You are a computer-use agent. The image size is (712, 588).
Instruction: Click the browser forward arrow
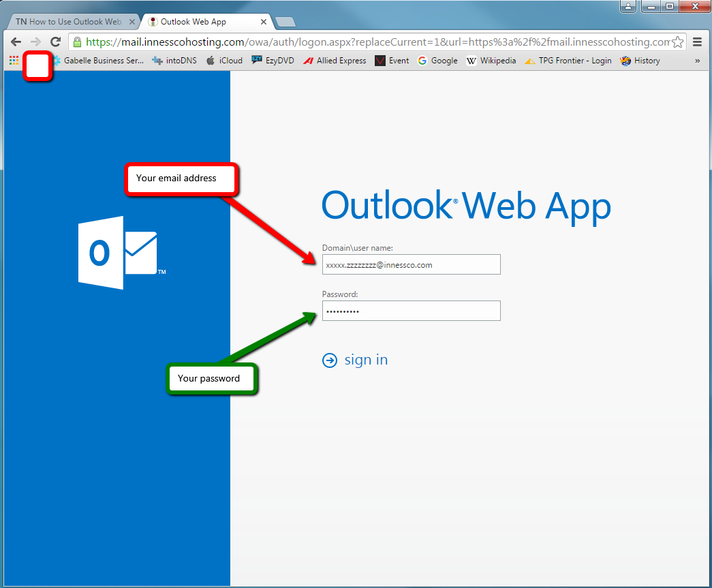click(x=35, y=42)
